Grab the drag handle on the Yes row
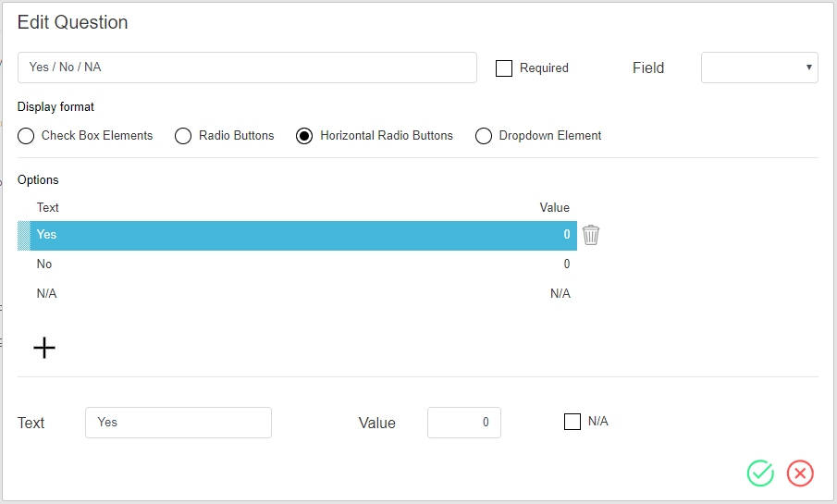This screenshot has width=837, height=504. click(24, 236)
